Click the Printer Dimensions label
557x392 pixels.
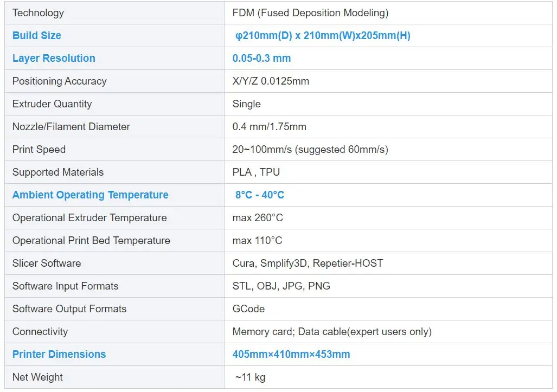[59, 355]
